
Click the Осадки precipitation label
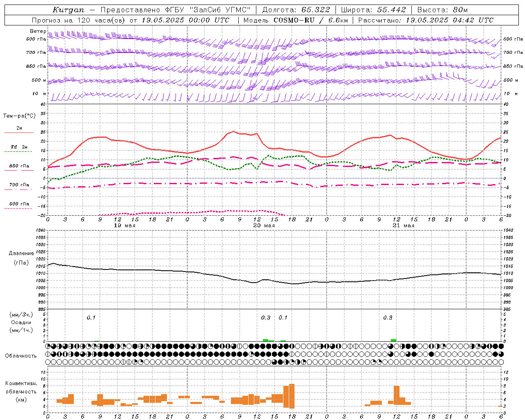click(21, 322)
